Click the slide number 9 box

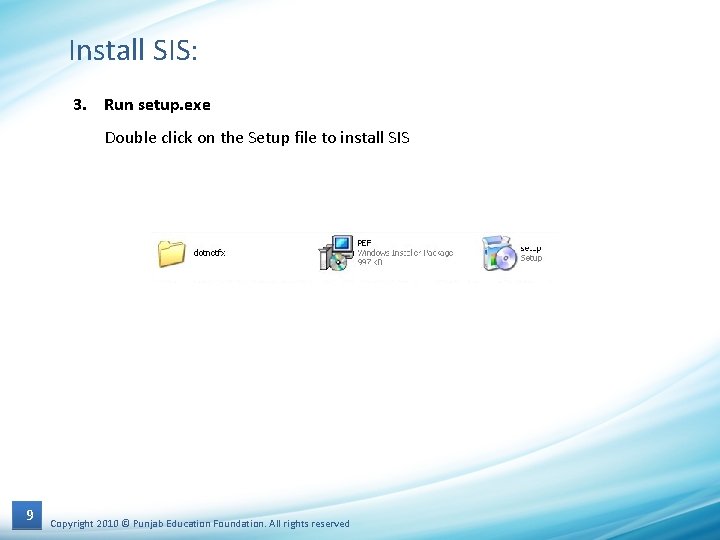point(27,515)
